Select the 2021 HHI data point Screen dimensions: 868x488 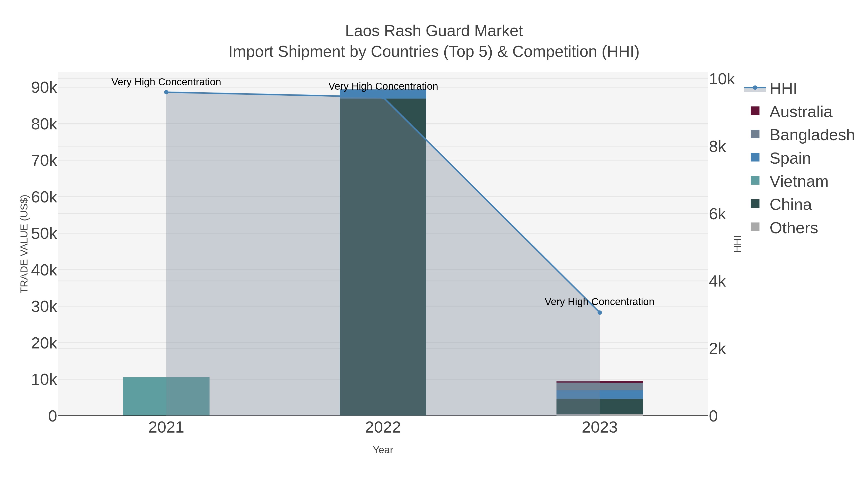click(166, 92)
